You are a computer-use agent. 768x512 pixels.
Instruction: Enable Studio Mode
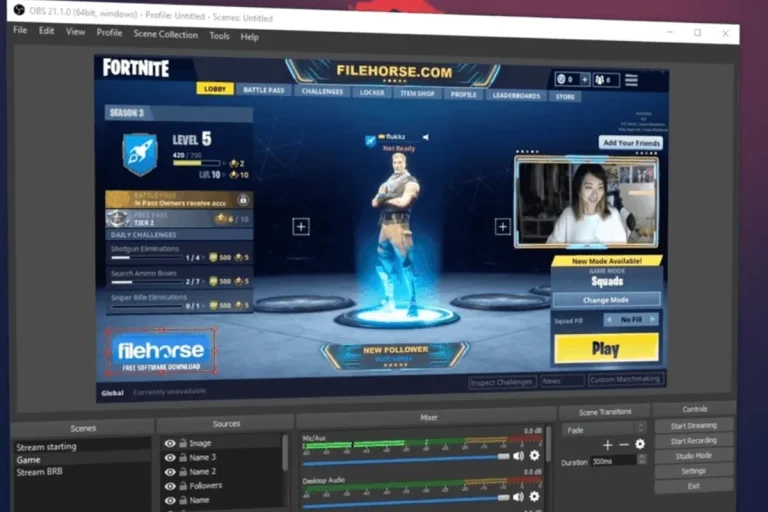[x=694, y=456]
